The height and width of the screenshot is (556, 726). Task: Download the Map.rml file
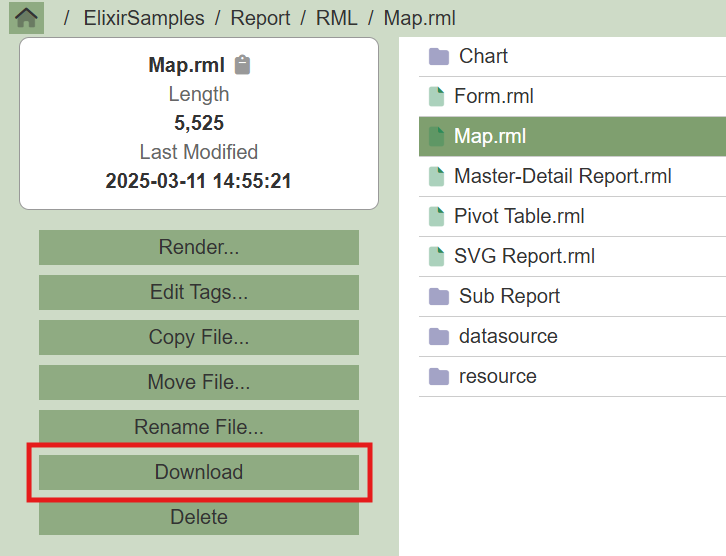click(199, 472)
